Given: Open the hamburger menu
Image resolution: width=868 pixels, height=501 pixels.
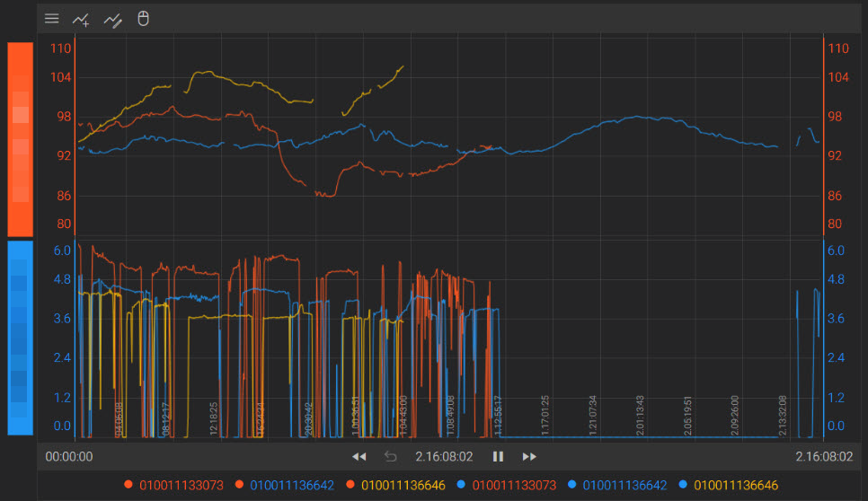Looking at the screenshot, I should click(51, 19).
